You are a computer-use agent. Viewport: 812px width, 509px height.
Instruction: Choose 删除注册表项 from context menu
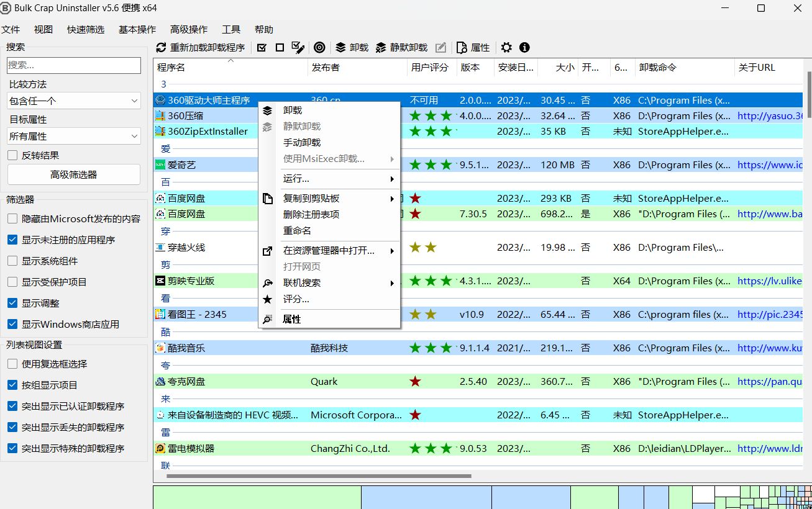pos(329,214)
